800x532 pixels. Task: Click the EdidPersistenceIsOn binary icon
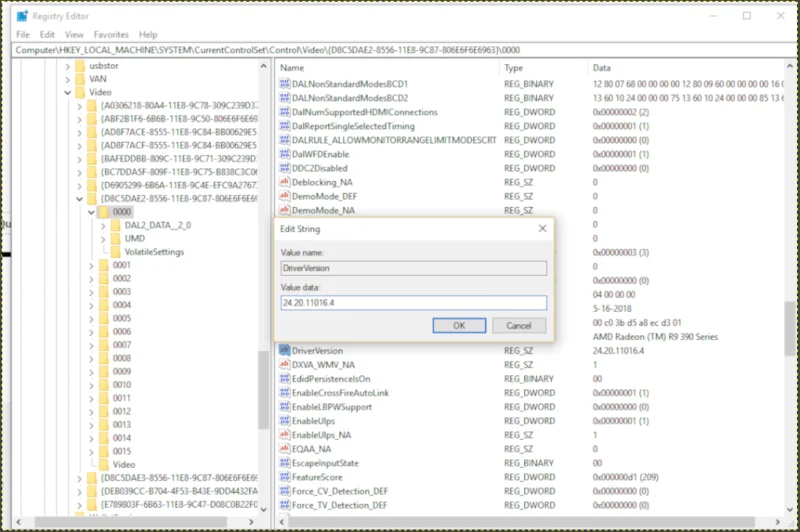pos(285,378)
